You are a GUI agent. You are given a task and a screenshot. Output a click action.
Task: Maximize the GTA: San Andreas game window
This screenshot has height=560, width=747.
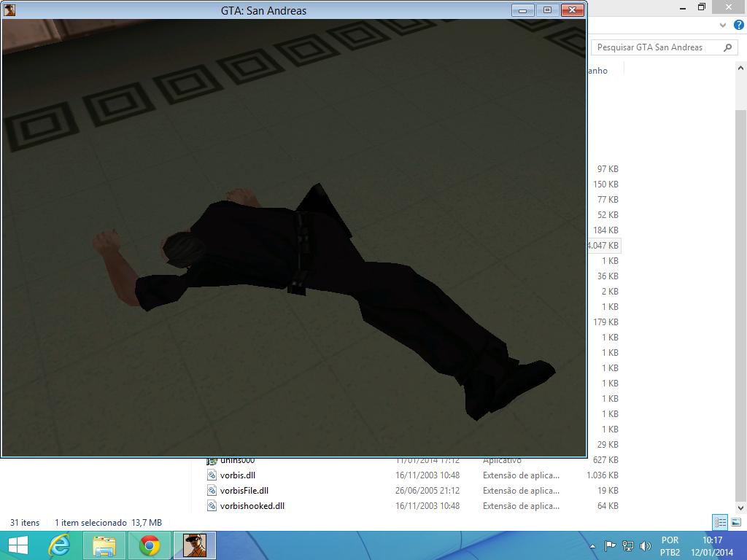tap(547, 10)
